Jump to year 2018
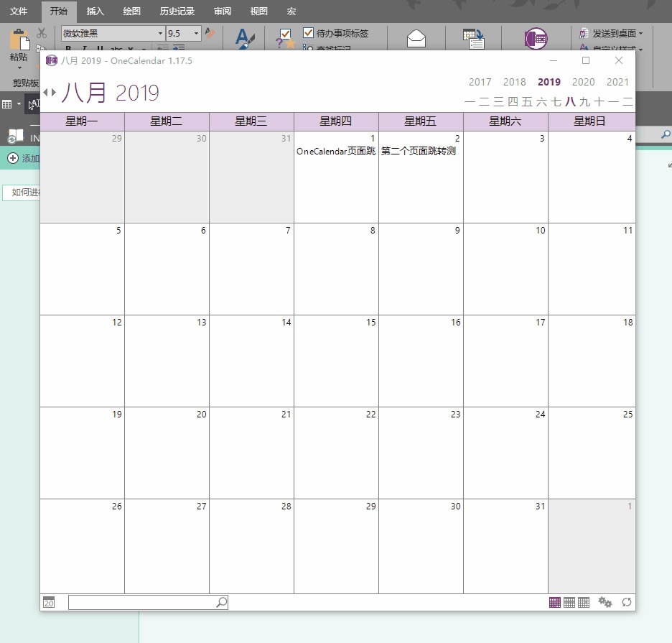This screenshot has width=672, height=643. [x=514, y=82]
